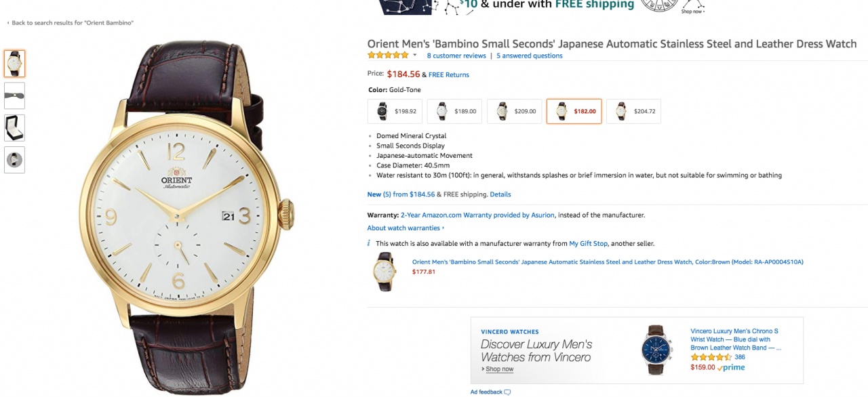Pick the $209.00 color variant
868x397 pixels.
pyautogui.click(x=514, y=111)
